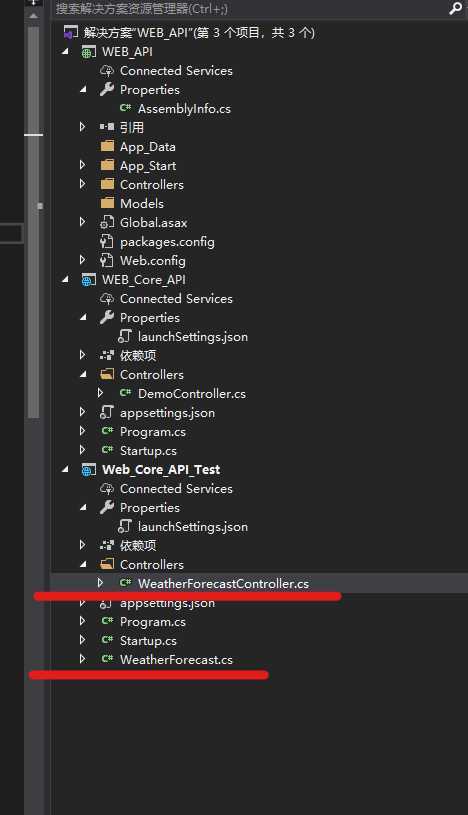This screenshot has width=468, height=815.
Task: Select the App_Data folder
Action: coord(148,147)
